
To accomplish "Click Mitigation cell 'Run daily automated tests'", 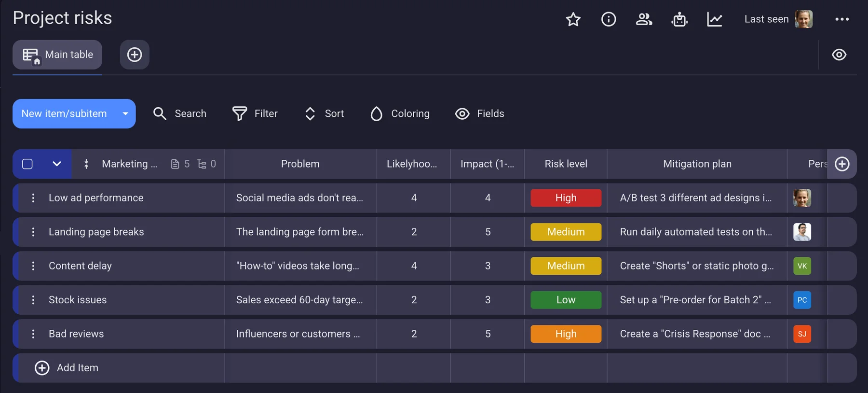I will (x=697, y=232).
